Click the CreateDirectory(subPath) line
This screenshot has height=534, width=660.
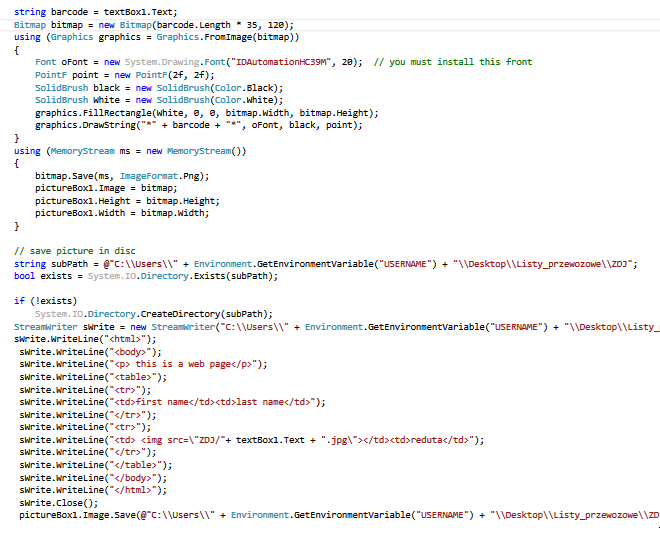coord(154,314)
